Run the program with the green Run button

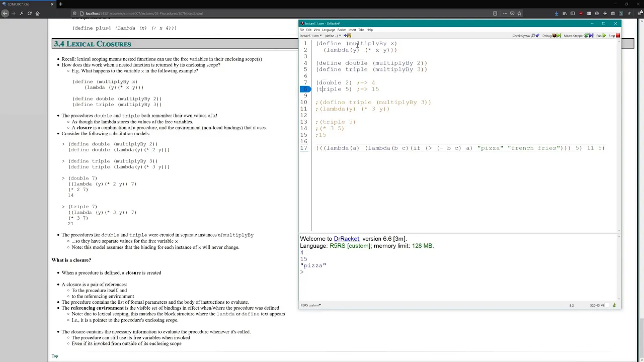601,36
